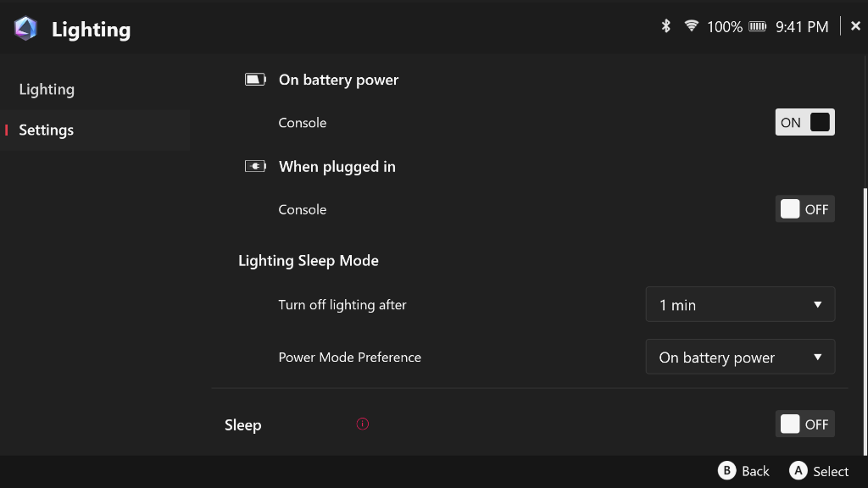Viewport: 868px width, 488px height.
Task: Click the battery icon next to On battery power
Action: tap(255, 80)
